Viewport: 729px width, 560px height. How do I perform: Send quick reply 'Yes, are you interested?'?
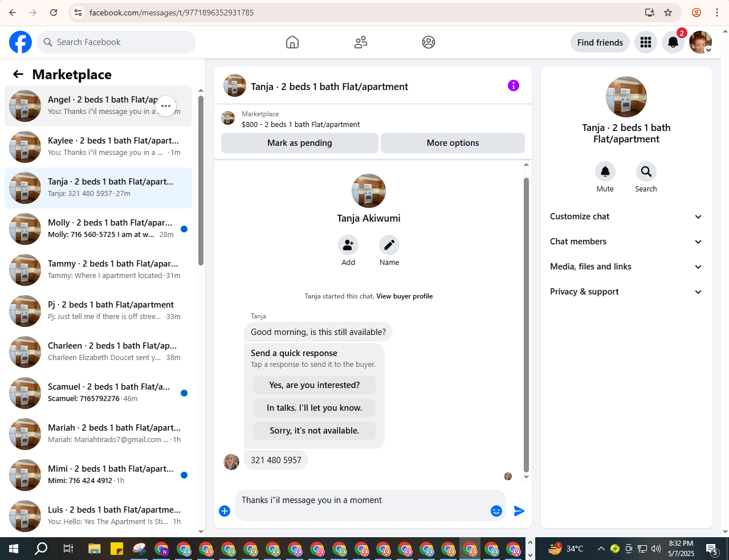pyautogui.click(x=314, y=385)
